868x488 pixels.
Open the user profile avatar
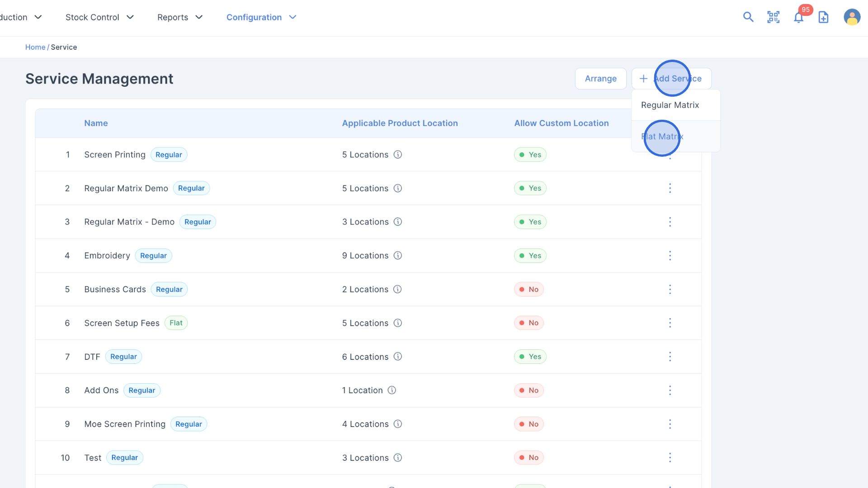pos(852,17)
